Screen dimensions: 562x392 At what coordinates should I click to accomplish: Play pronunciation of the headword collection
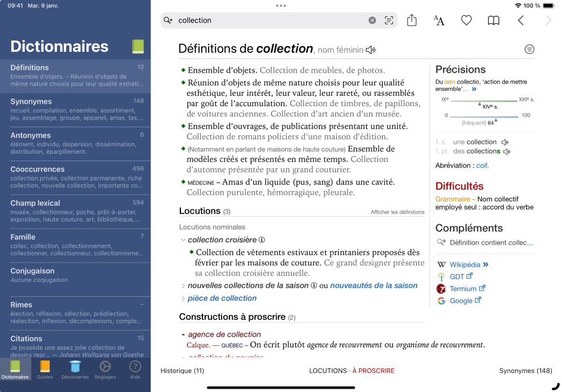click(370, 50)
